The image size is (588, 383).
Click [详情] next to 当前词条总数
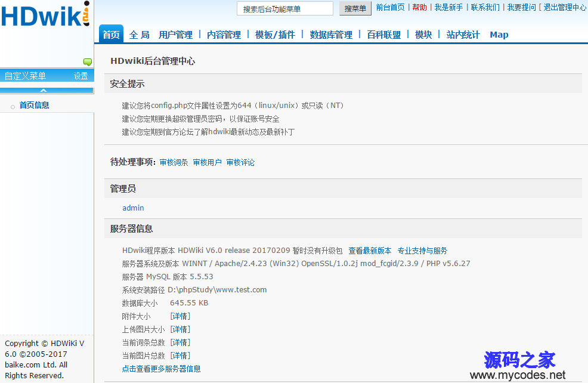tap(180, 342)
